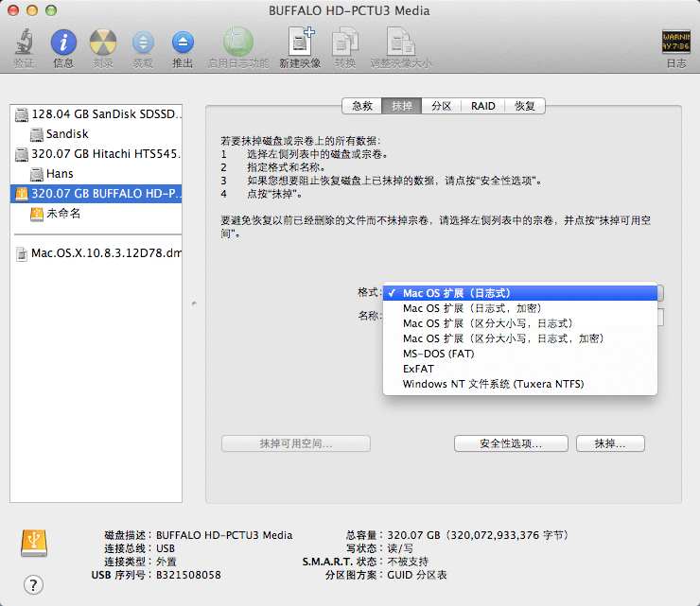Switch to the 抹掉 (Erase) tab

(402, 106)
